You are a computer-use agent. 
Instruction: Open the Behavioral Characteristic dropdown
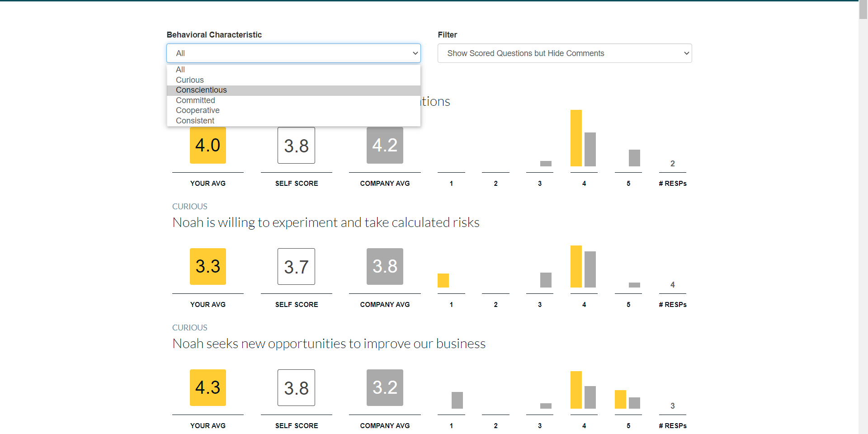tap(293, 53)
